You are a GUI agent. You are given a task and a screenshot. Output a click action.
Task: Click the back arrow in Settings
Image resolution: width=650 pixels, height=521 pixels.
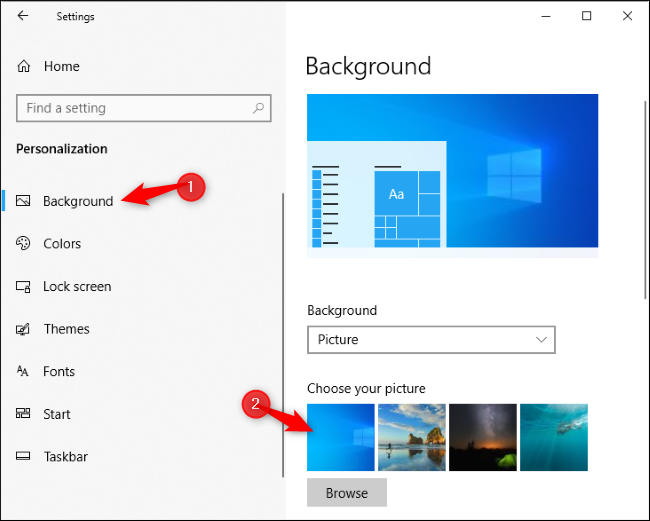click(22, 16)
